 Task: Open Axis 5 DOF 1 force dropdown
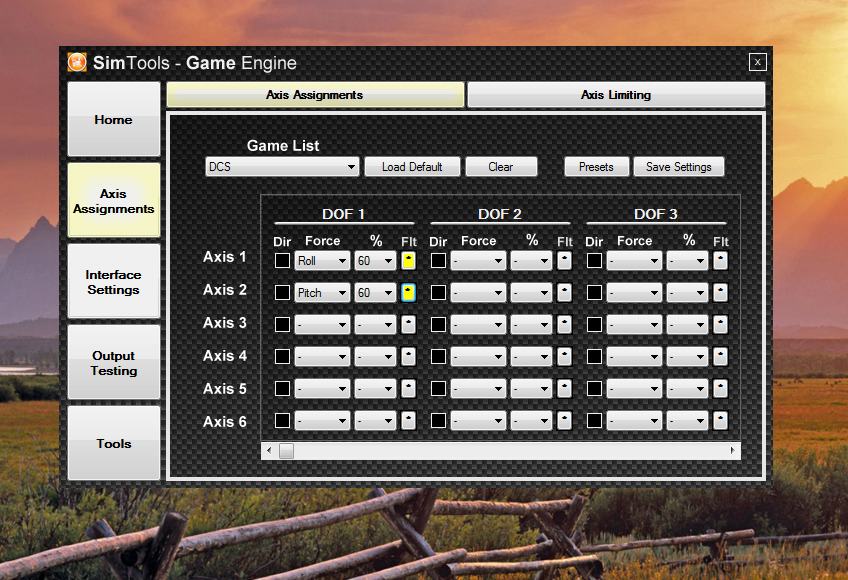click(x=322, y=388)
